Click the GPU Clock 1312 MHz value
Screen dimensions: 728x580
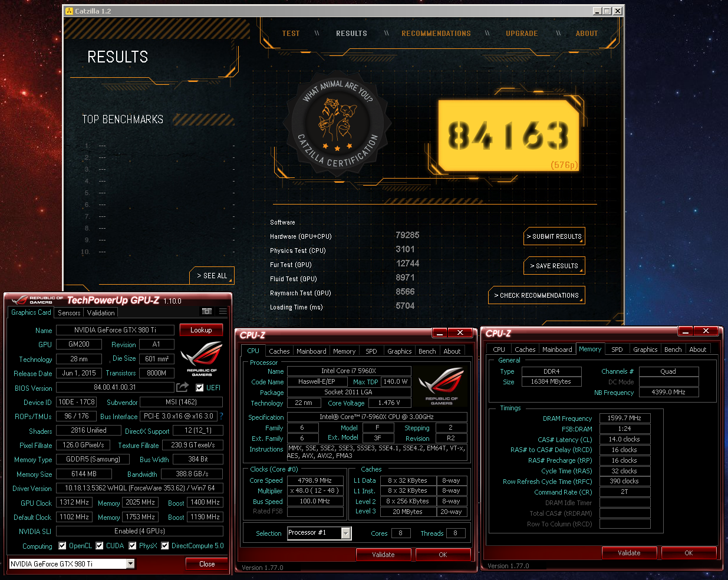click(75, 502)
